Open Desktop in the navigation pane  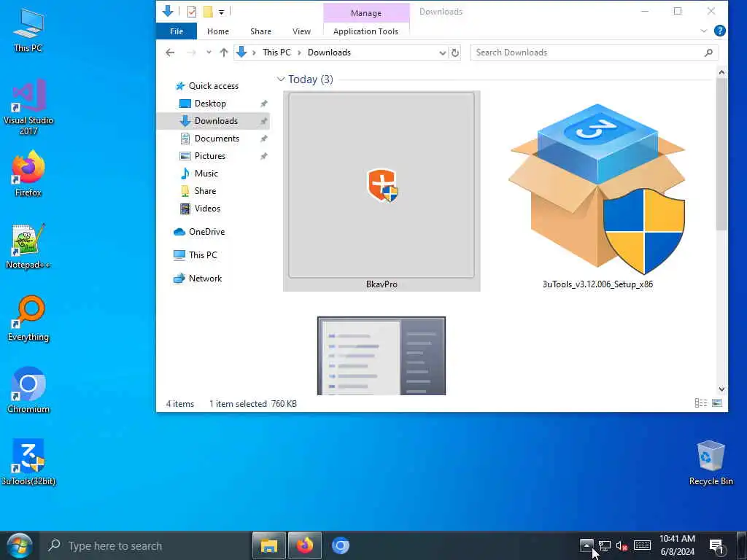pos(210,104)
